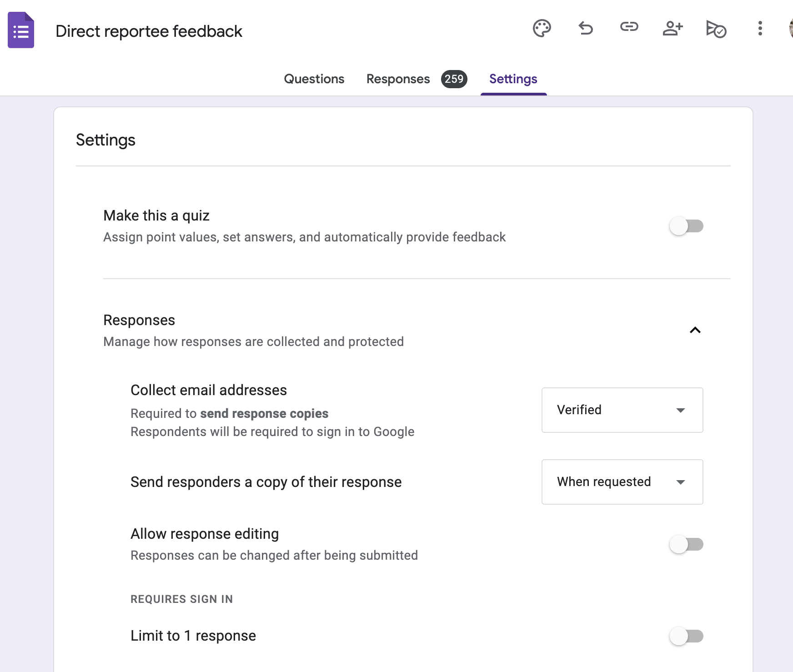Viewport: 793px width, 672px height.
Task: Enable Make this a quiz
Action: coord(687,226)
